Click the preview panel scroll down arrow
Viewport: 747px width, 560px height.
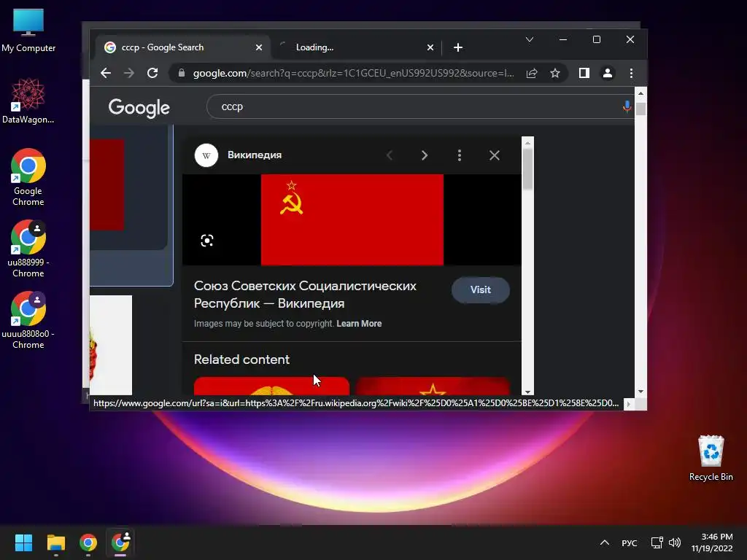pyautogui.click(x=527, y=392)
